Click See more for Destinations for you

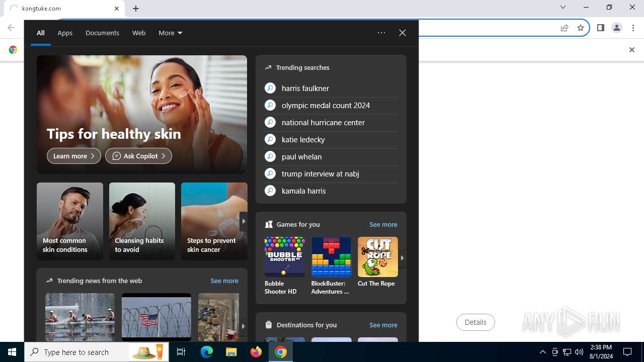point(383,325)
